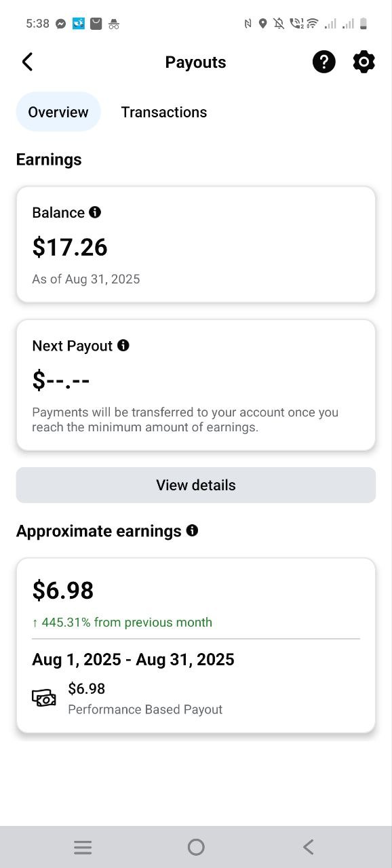The image size is (392, 868).
Task: Tap the Wi-Fi status bar indicator
Action: click(309, 23)
